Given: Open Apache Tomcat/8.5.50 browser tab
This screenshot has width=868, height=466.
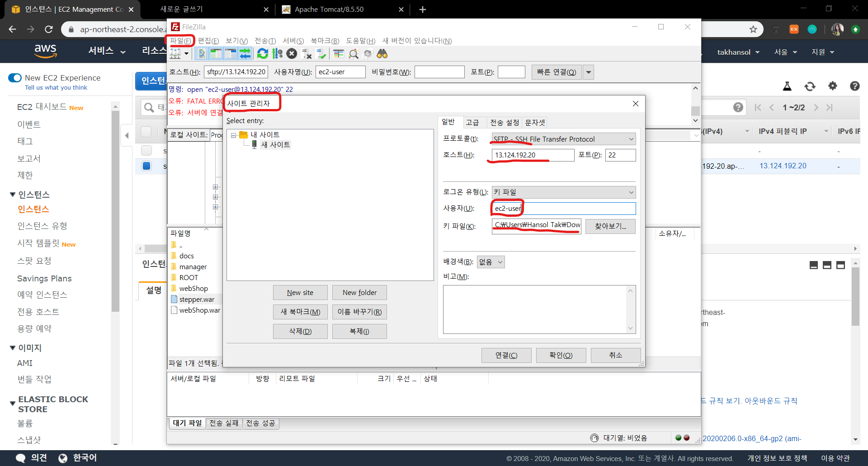Looking at the screenshot, I should coord(329,10).
